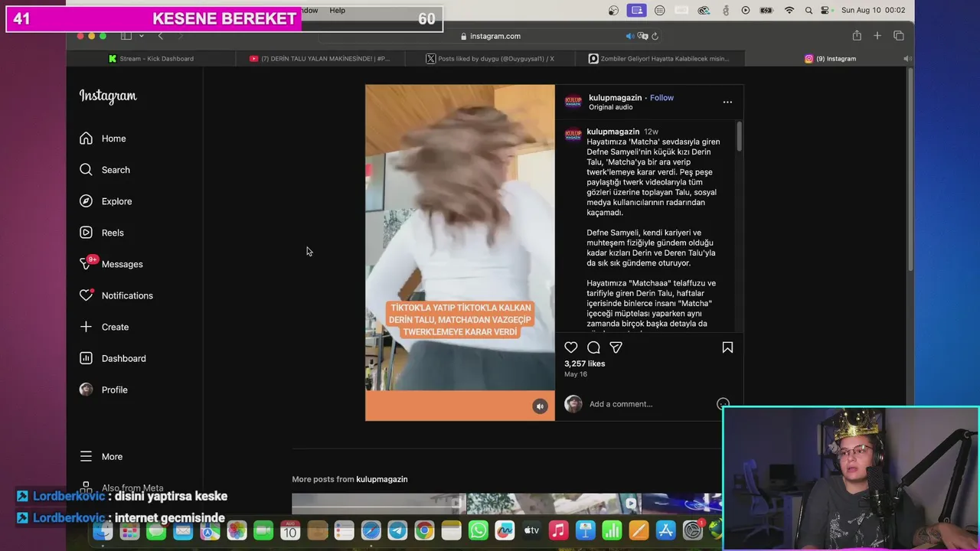Open WhatsApp from the Dock
Image resolution: width=980 pixels, height=551 pixels.
click(x=478, y=530)
